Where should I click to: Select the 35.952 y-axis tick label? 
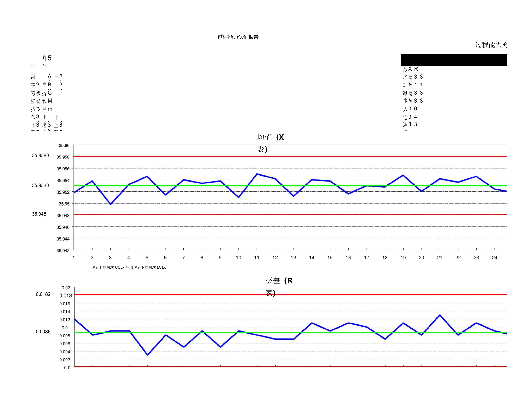point(63,192)
